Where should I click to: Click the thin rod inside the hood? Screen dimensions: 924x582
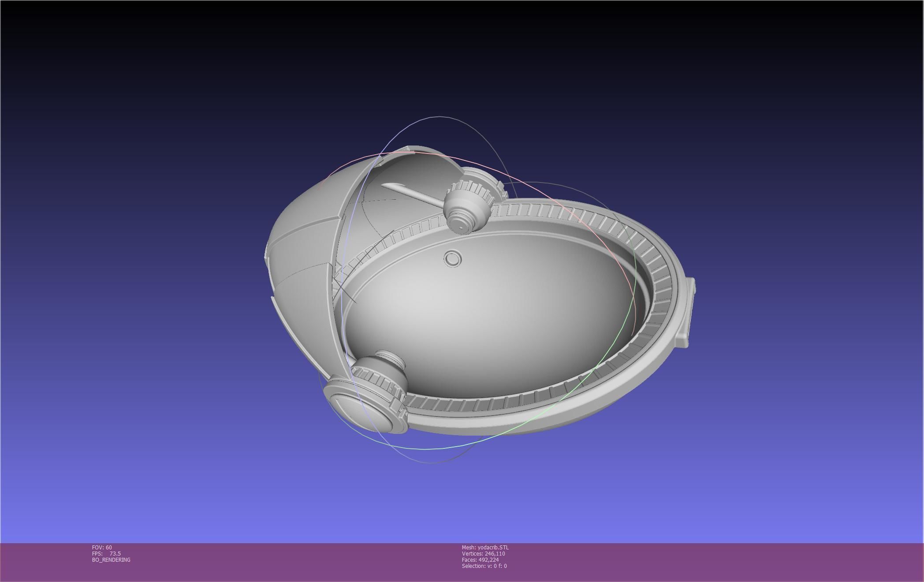pos(410,193)
